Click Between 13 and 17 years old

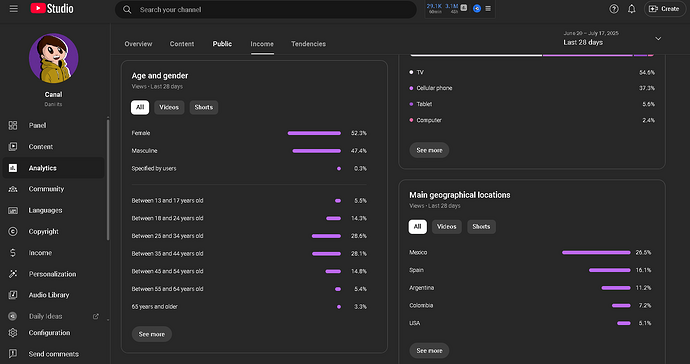coord(167,201)
